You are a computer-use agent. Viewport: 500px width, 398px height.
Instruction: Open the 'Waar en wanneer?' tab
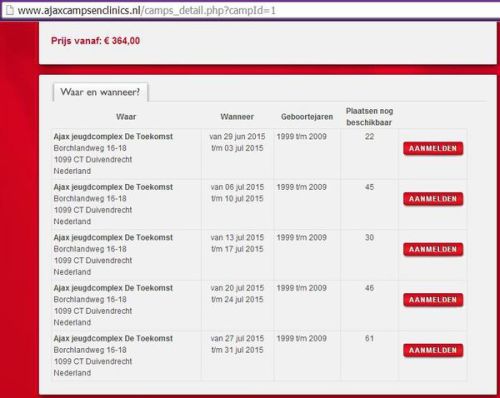pyautogui.click(x=100, y=92)
